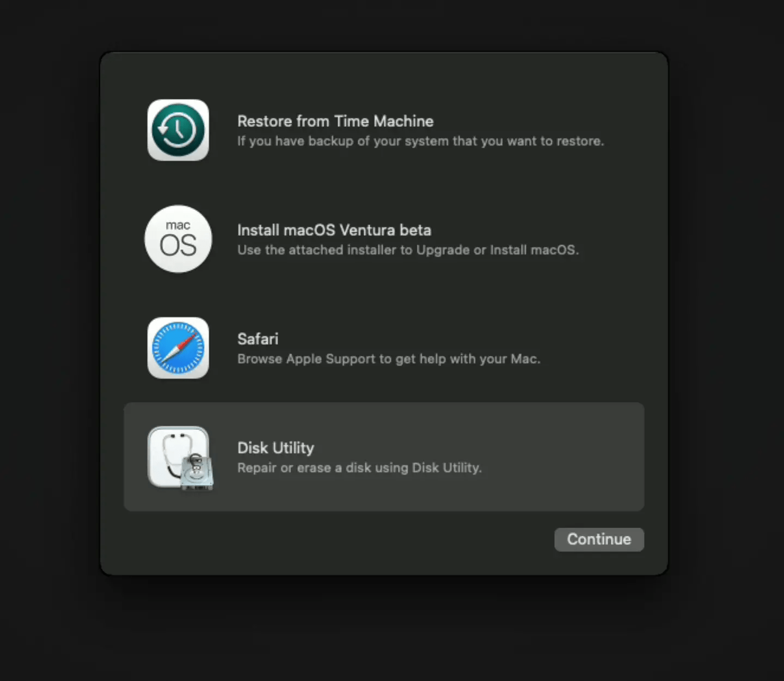The image size is (784, 681).
Task: Click 'Browse Apple Support to get help' description
Action: 389,359
